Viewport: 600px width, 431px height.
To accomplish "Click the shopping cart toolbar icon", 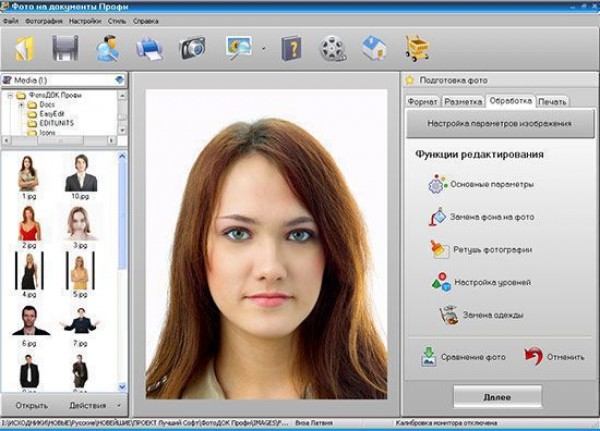I will tap(417, 48).
